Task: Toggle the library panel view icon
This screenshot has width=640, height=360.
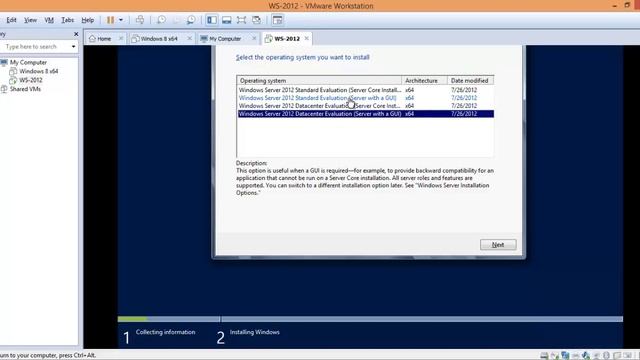Action: pos(211,20)
